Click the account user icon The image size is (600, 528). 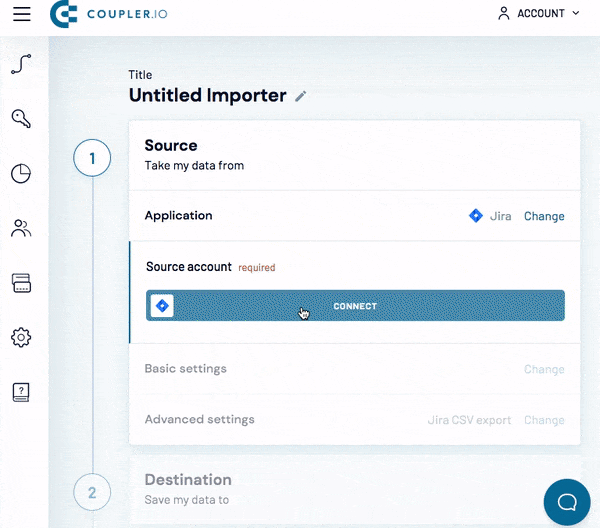pos(504,13)
